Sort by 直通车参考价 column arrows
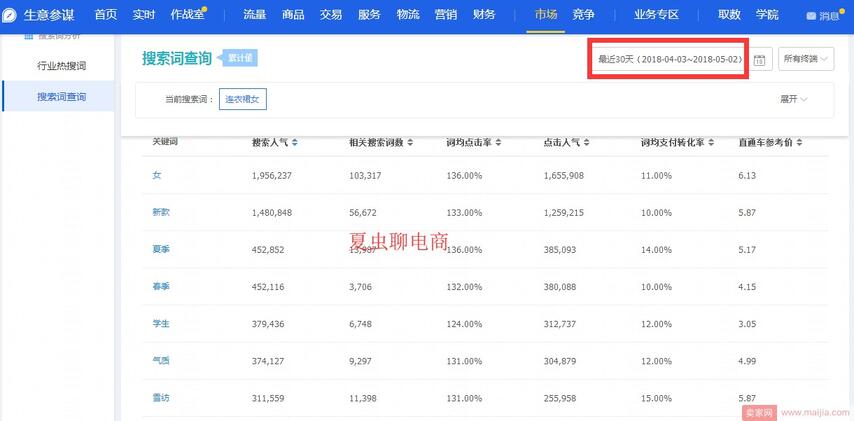This screenshot has width=854, height=421. point(799,142)
